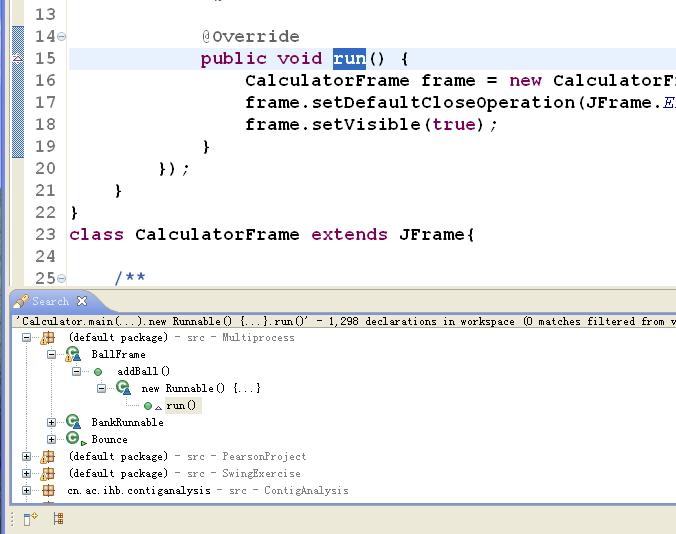The width and height of the screenshot is (676, 534).
Task: Fold the method at line 14
Action: pyautogui.click(x=62, y=37)
